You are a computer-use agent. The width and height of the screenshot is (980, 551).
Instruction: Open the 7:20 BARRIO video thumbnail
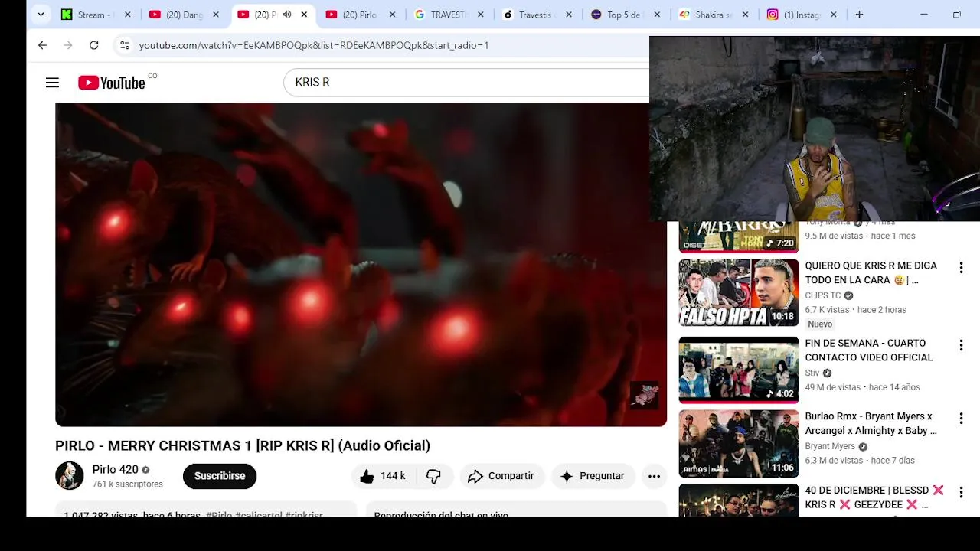point(739,237)
